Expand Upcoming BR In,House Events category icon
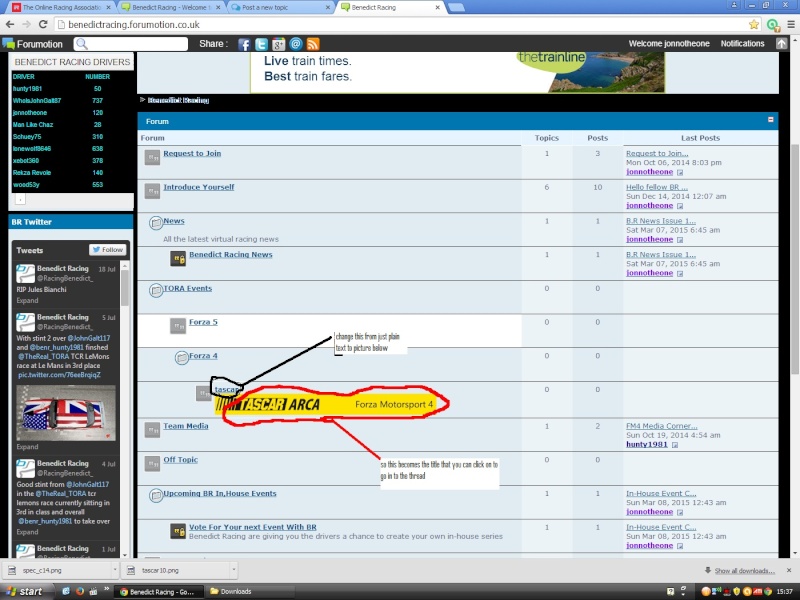Viewport: 800px width, 600px height. [x=156, y=495]
